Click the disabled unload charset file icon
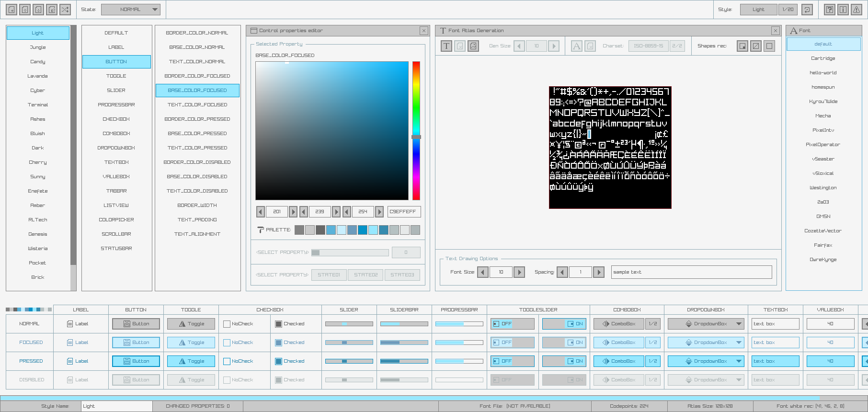Viewport: 868px width, 412px height. click(x=590, y=46)
